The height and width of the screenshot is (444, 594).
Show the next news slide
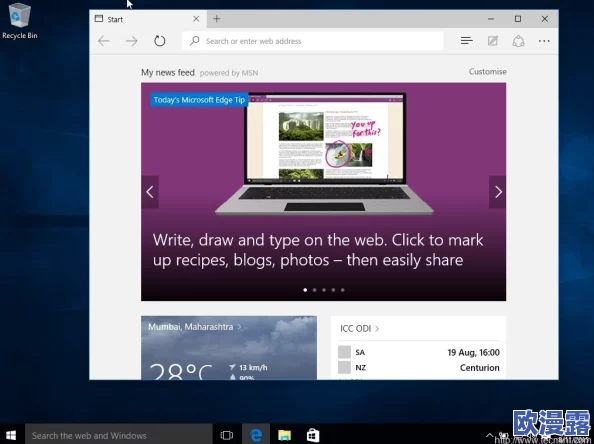[x=497, y=192]
